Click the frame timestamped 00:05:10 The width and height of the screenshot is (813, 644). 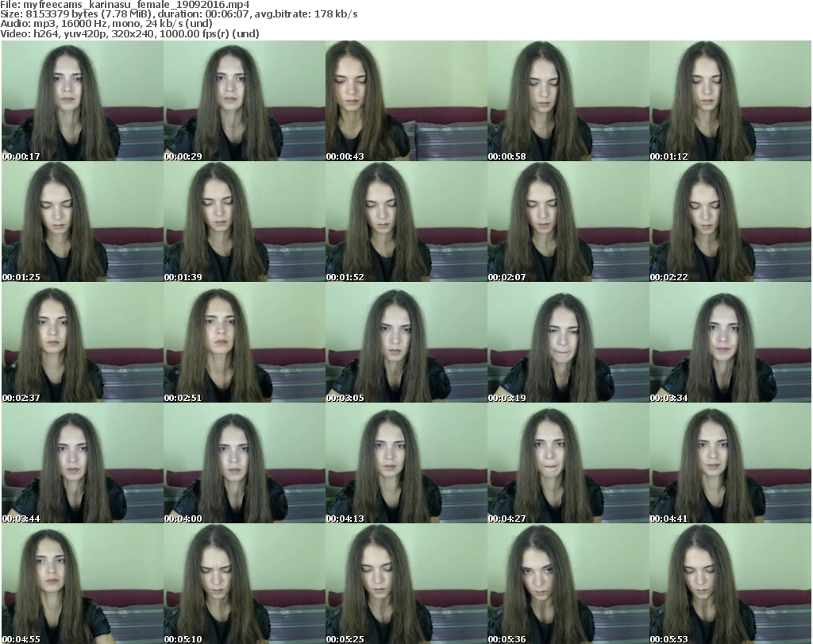coord(245,584)
